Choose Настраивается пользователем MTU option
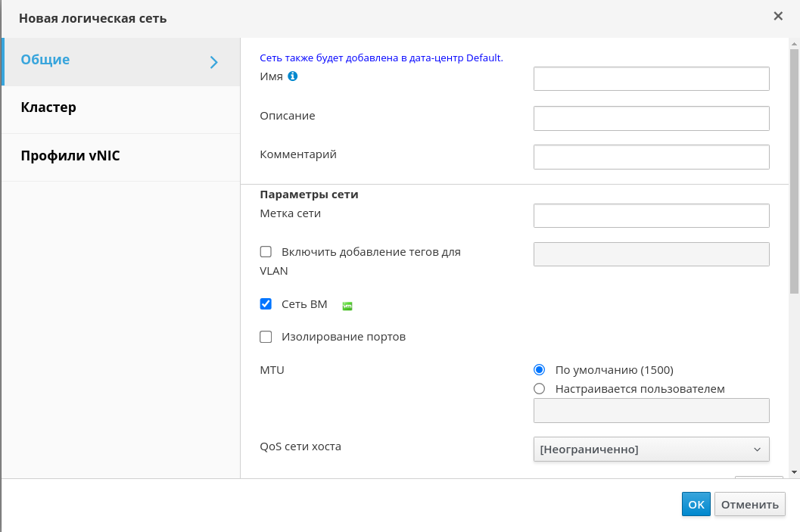Viewport: 800px width, 532px height. pyautogui.click(x=540, y=389)
